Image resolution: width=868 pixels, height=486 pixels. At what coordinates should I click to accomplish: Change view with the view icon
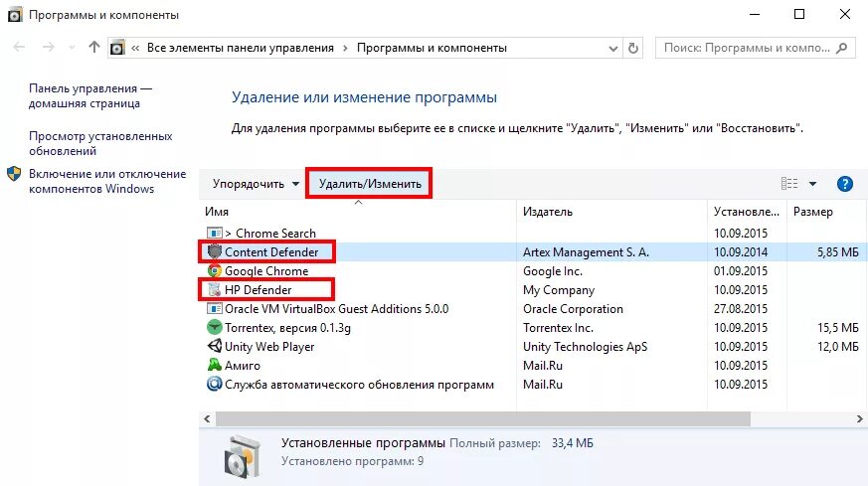click(x=789, y=184)
